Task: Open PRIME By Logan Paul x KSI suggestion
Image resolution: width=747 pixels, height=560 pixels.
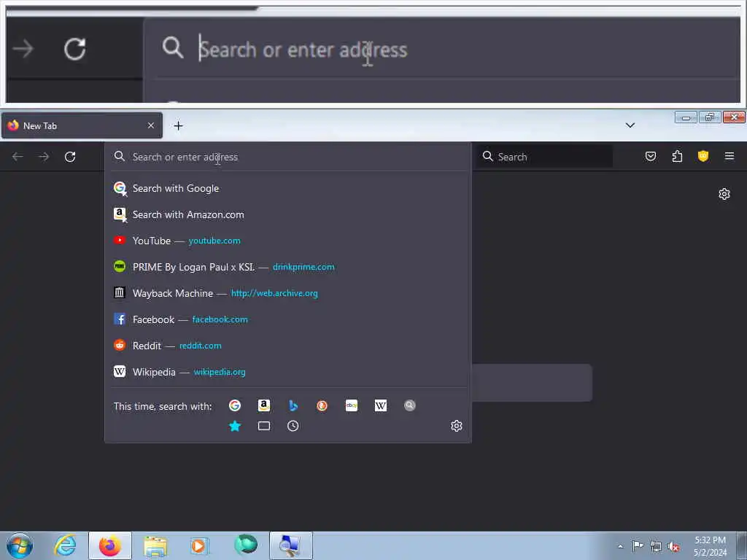Action: (x=287, y=267)
